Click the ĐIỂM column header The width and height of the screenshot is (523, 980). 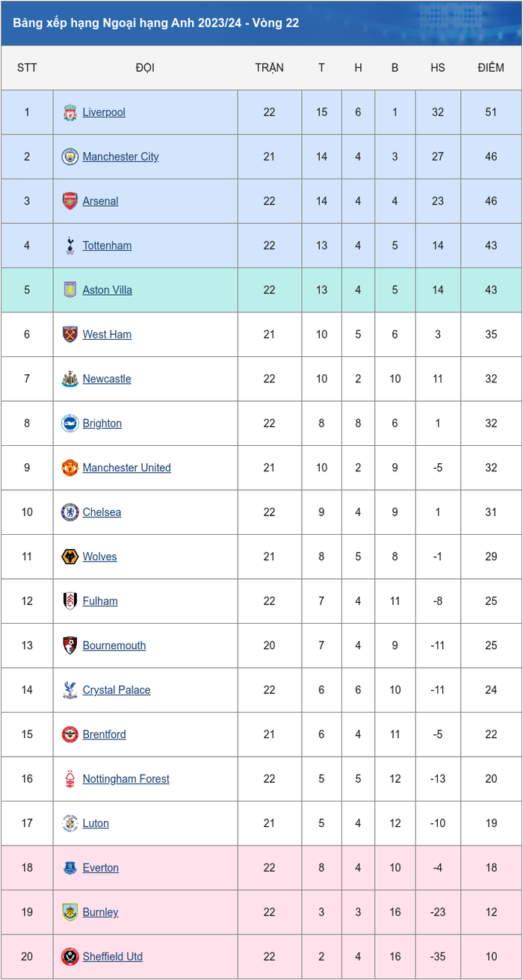coord(491,68)
